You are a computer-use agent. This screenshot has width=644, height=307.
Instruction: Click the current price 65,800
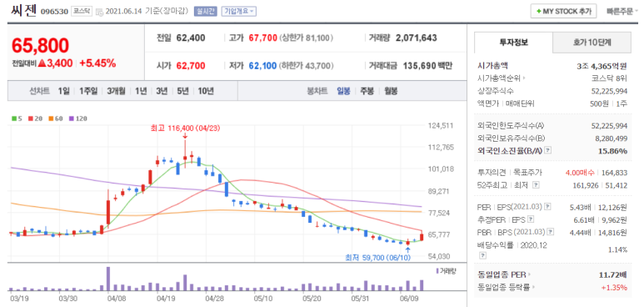coord(40,46)
